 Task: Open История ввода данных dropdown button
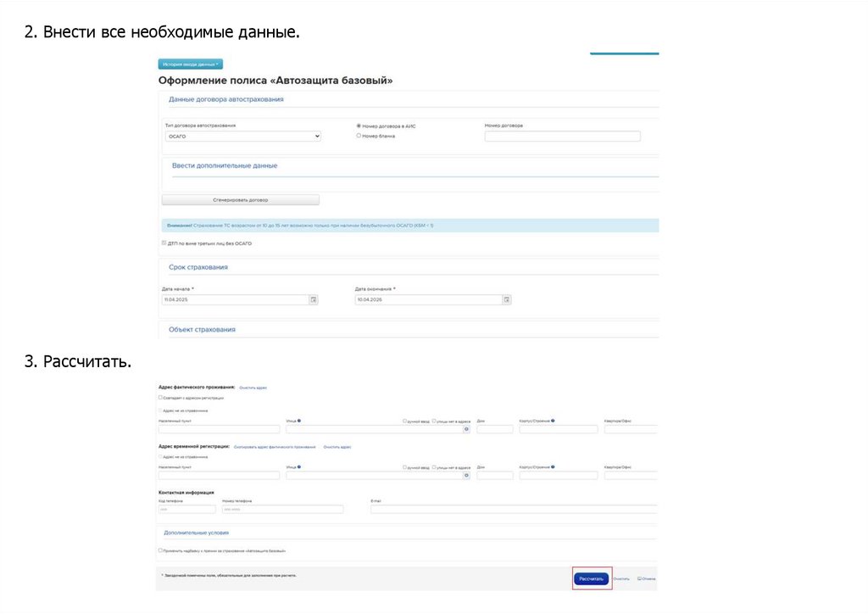190,64
